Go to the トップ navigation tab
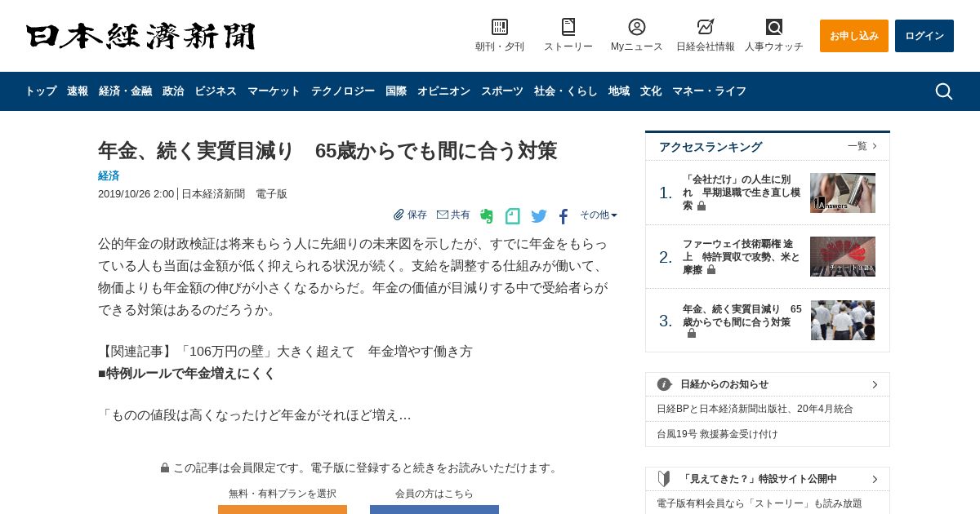 (x=41, y=91)
